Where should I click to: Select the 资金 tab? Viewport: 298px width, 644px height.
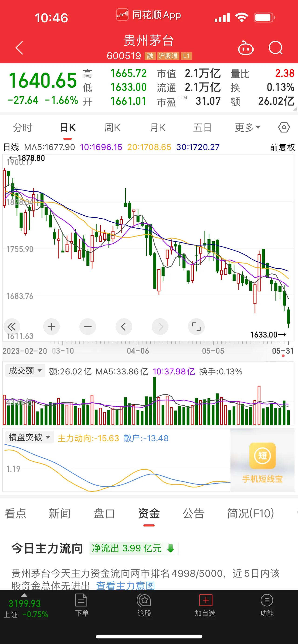tap(149, 514)
